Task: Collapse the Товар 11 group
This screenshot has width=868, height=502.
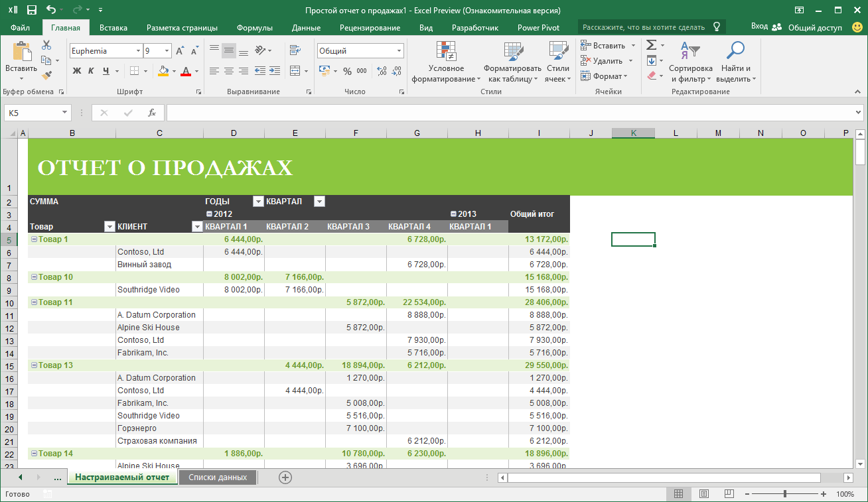Action: (x=34, y=302)
